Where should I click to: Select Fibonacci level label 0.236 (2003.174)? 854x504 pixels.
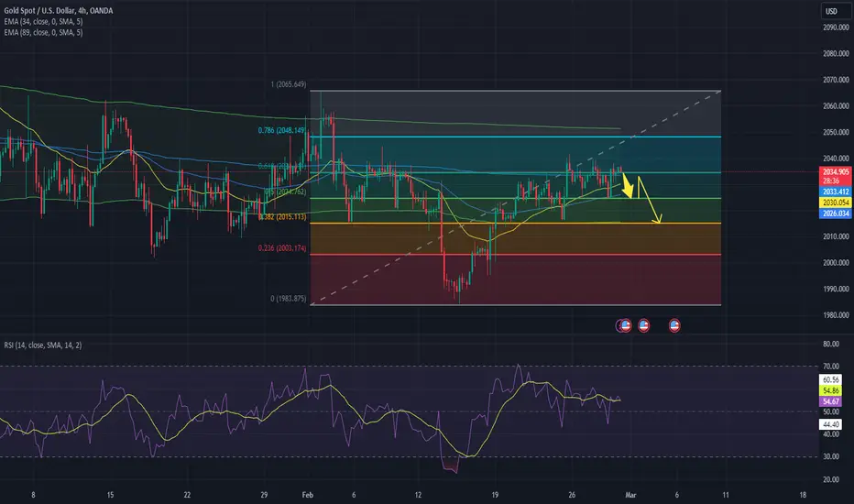click(x=282, y=248)
